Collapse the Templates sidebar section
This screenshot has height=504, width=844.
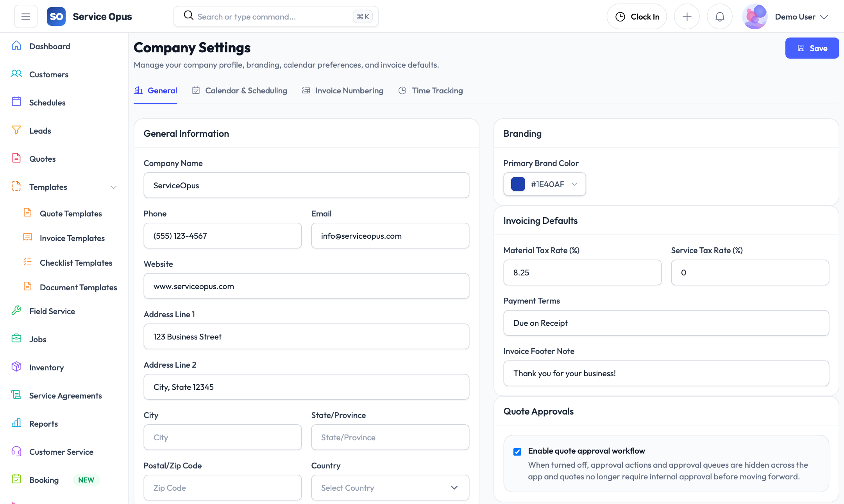[x=113, y=187]
